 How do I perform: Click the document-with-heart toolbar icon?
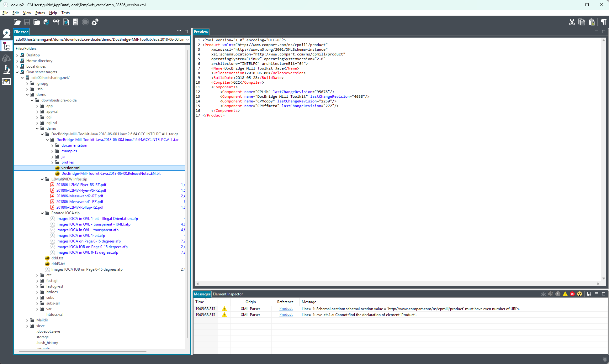click(x=66, y=22)
